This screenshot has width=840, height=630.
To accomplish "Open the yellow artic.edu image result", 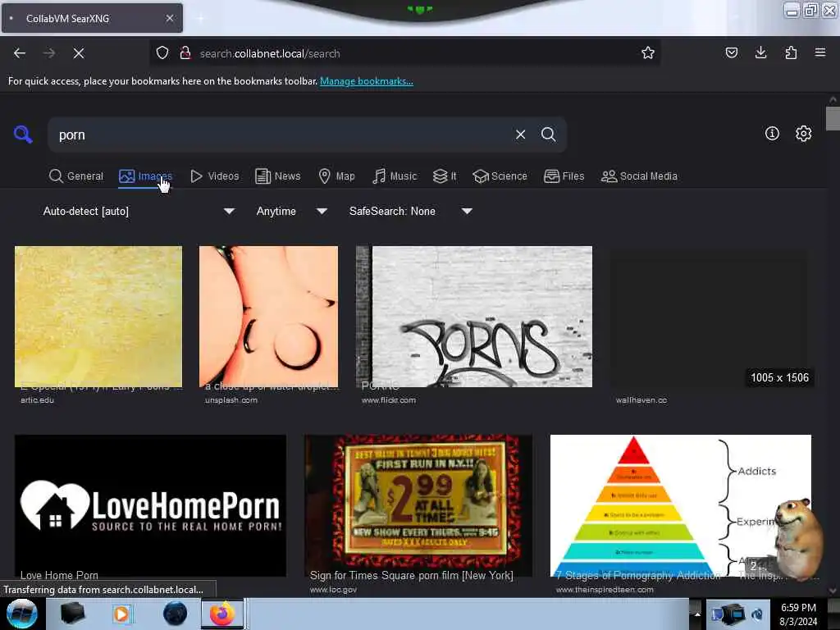I will point(98,317).
